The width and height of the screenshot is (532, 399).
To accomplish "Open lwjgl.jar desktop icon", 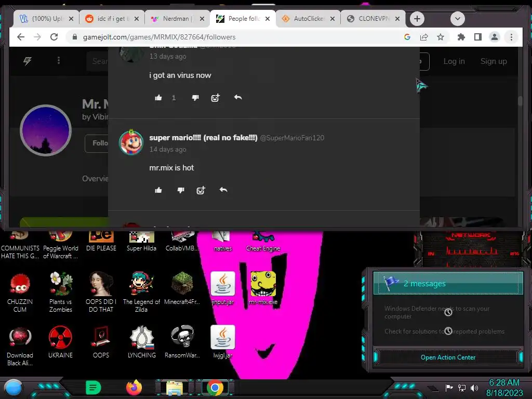I will pyautogui.click(x=222, y=342).
